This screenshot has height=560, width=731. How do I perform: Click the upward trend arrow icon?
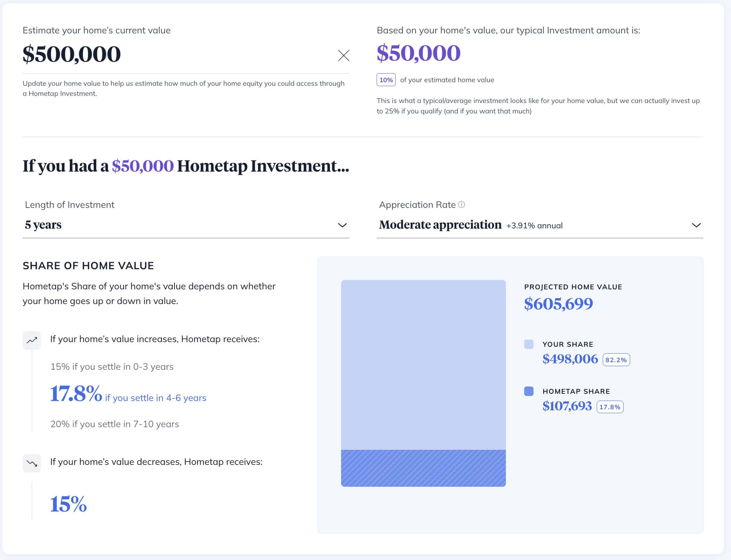(x=32, y=340)
